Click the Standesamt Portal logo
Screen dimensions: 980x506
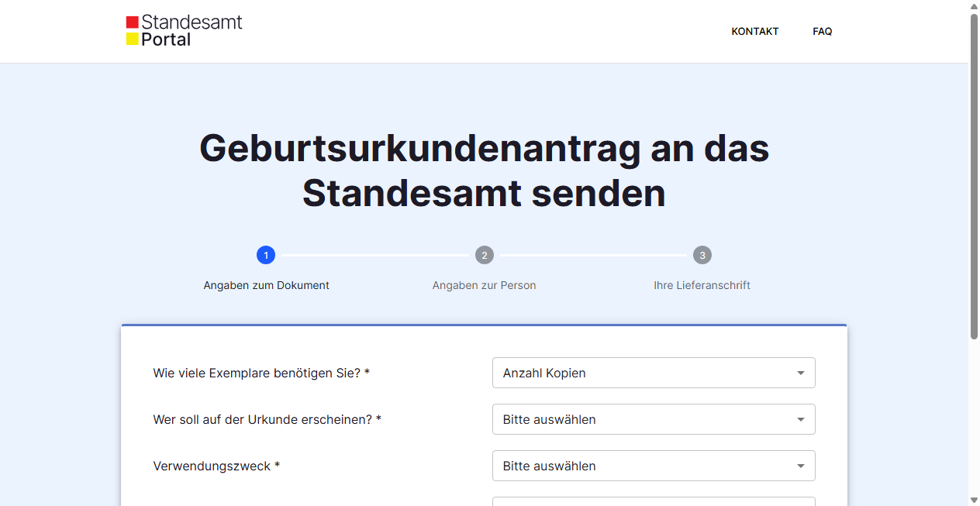click(x=184, y=29)
